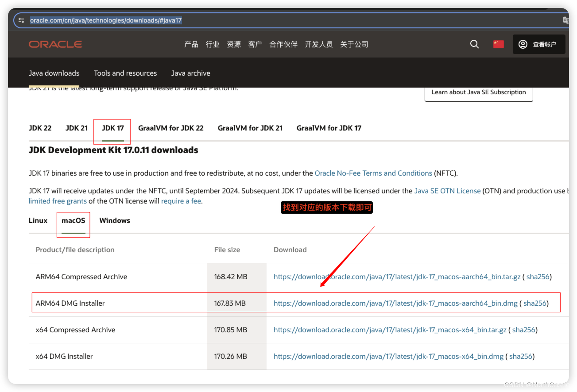
Task: Open the 资源 menu
Action: 234,44
